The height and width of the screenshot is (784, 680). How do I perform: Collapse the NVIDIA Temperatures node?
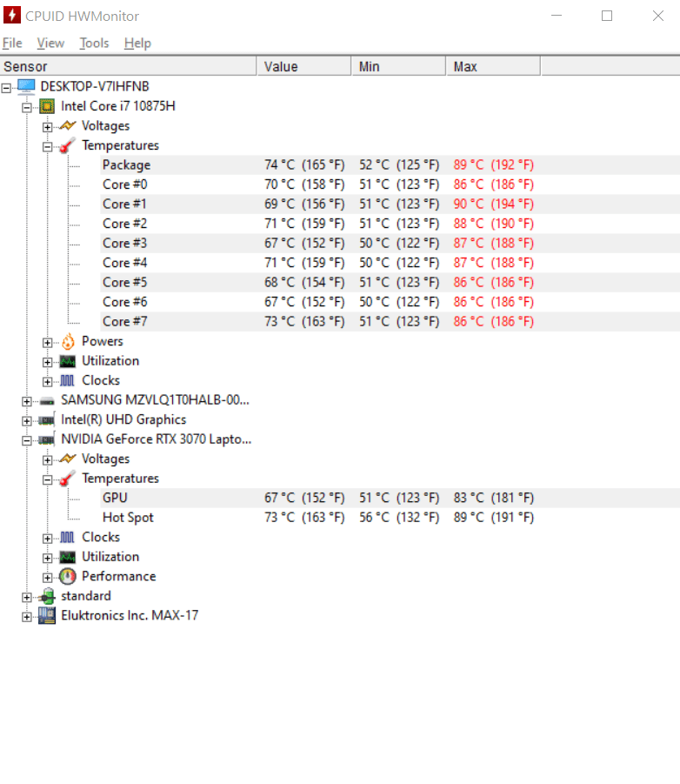(48, 480)
